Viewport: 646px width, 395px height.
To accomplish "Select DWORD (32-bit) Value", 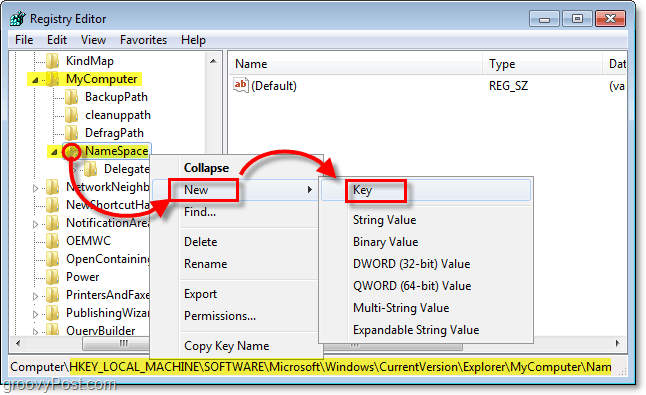I will coord(426,264).
